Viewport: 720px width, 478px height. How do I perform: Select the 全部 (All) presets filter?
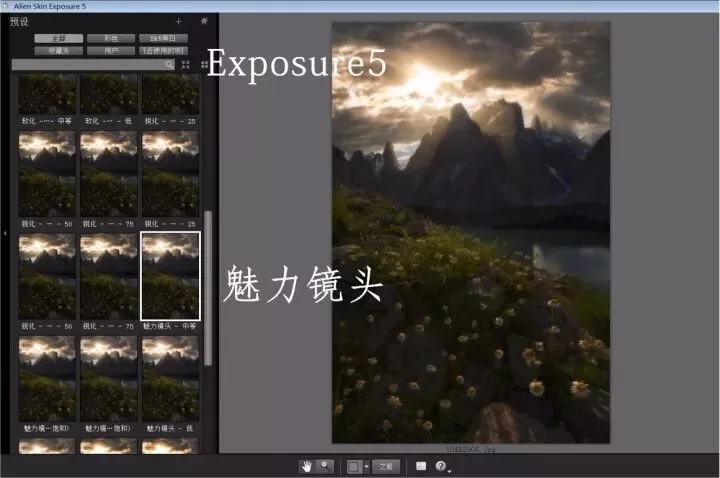coord(58,38)
